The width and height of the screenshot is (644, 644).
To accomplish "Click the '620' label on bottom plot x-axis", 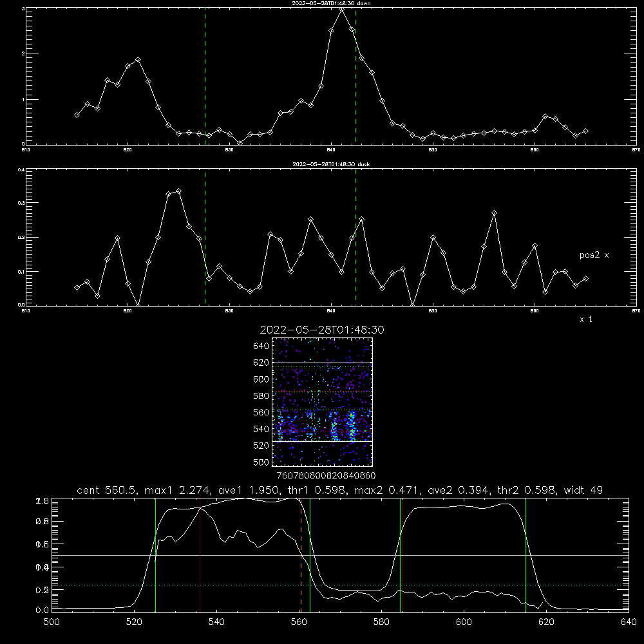I will (546, 622).
